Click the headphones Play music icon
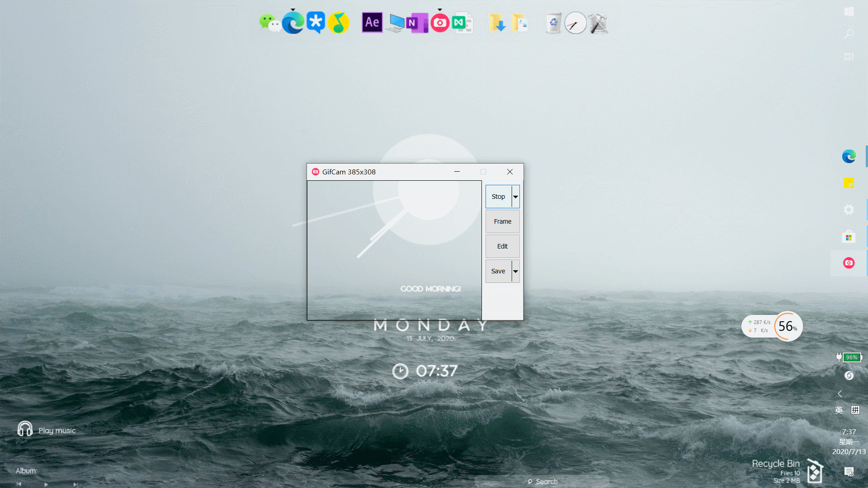The image size is (868, 488). click(x=25, y=429)
